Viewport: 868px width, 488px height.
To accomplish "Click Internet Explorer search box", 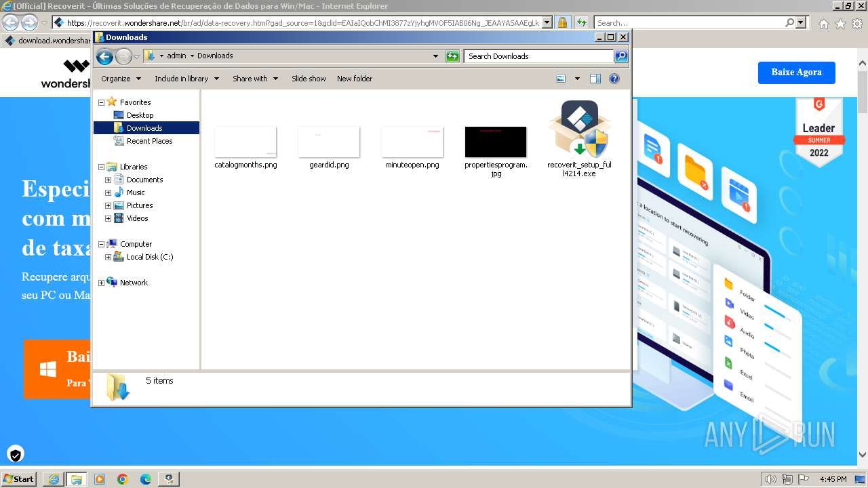I will [x=689, y=23].
